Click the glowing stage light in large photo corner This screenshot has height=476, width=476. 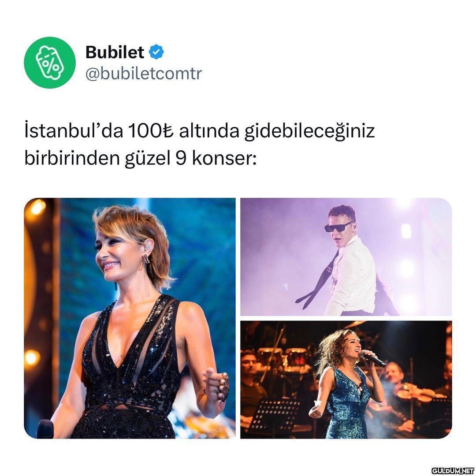[36, 208]
